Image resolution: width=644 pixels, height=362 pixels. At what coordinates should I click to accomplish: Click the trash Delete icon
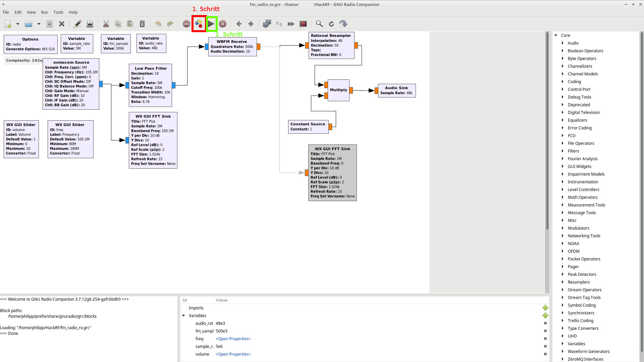[142, 24]
